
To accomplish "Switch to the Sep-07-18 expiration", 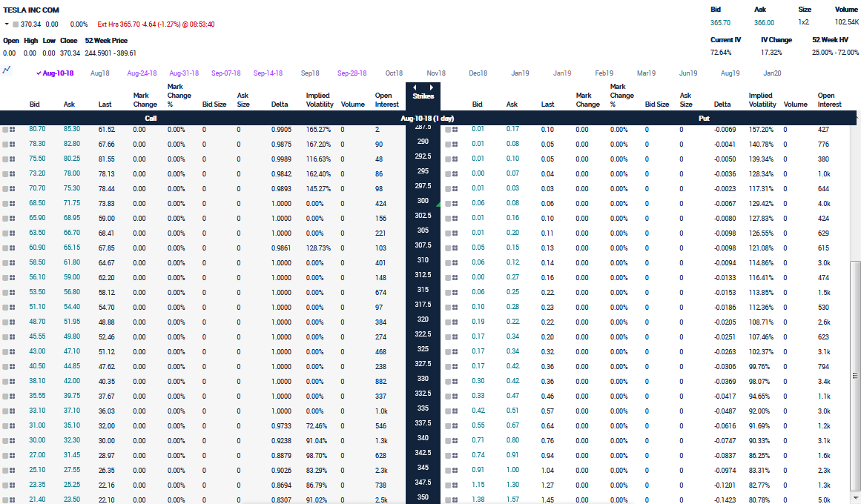I will coord(225,73).
